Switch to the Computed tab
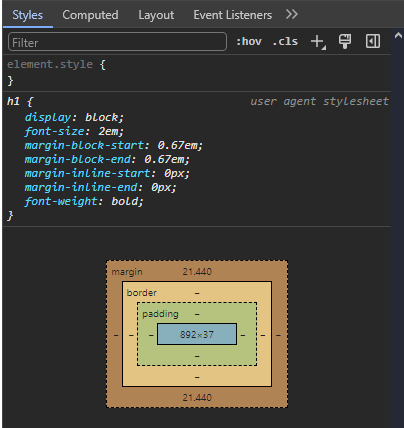Image resolution: width=404 pixels, height=428 pixels. tap(90, 15)
